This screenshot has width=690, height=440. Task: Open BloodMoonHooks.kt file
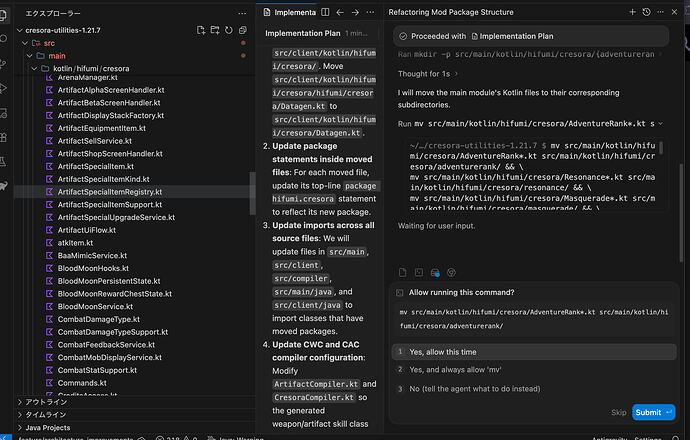[93, 268]
